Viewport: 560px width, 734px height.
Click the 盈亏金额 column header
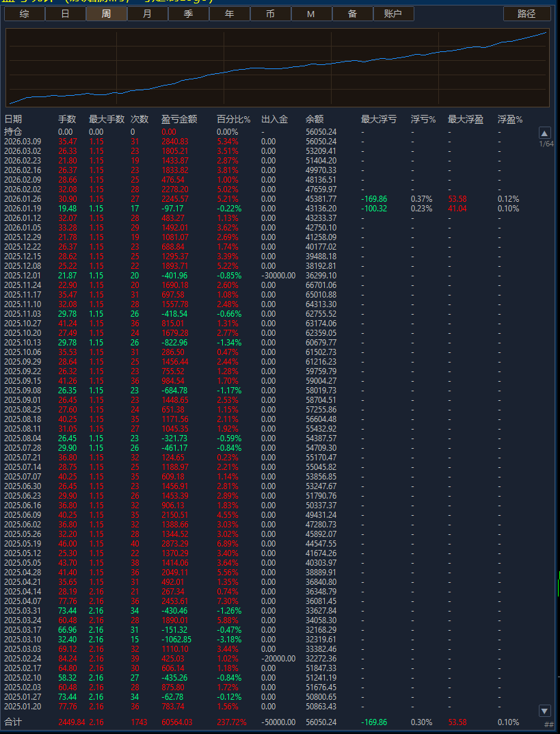179,119
